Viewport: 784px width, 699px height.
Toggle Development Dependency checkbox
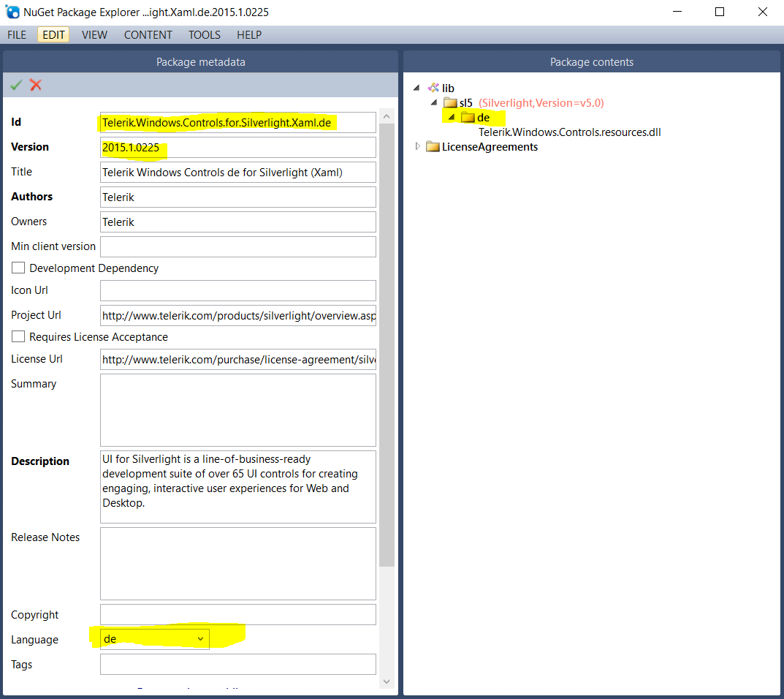pos(18,268)
